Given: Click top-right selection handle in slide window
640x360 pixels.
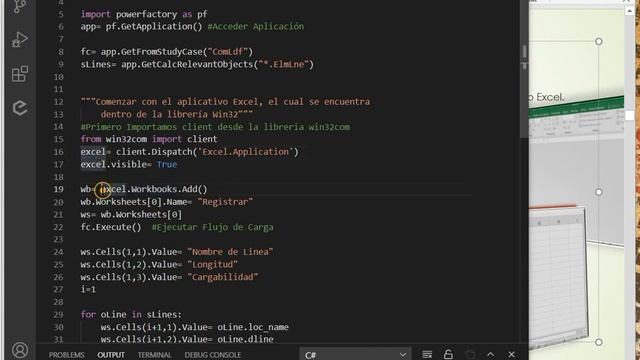Looking at the screenshot, I should click(x=599, y=41).
